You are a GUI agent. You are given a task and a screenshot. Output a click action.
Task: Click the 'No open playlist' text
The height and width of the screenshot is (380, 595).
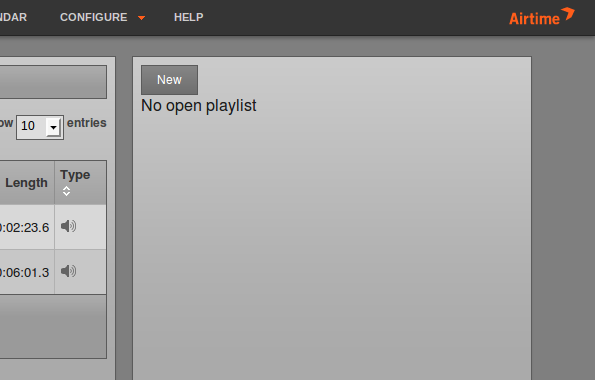198,106
